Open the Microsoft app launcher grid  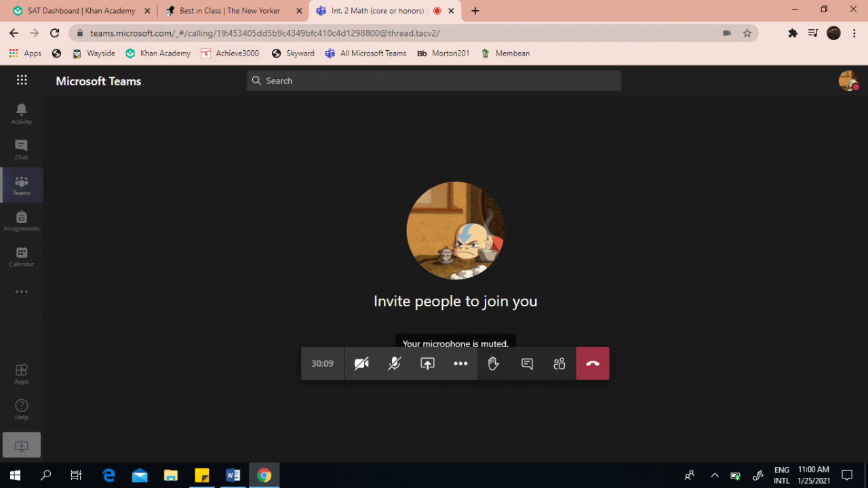pyautogui.click(x=22, y=81)
